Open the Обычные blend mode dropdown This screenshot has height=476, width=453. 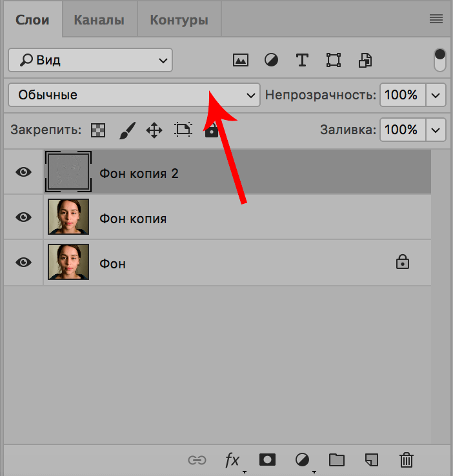(134, 95)
